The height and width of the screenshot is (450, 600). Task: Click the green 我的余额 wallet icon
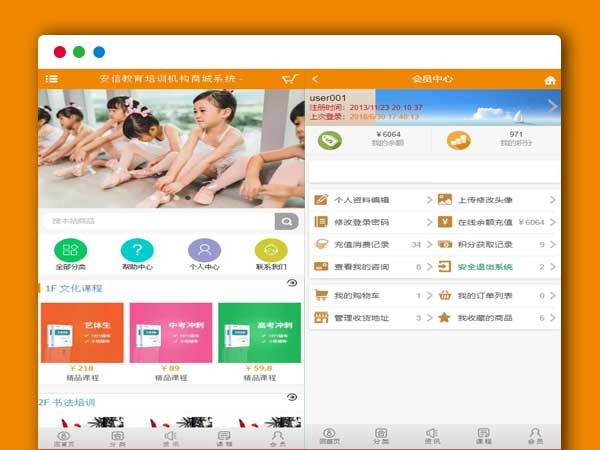(x=331, y=140)
